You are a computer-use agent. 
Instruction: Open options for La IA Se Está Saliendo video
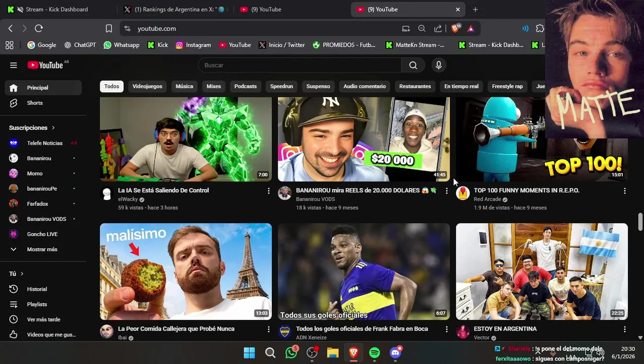coord(269,191)
